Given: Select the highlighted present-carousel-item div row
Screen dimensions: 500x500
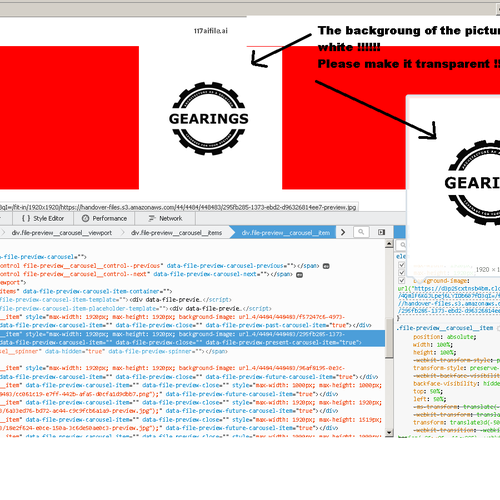Looking at the screenshot, I should pyautogui.click(x=192, y=338).
